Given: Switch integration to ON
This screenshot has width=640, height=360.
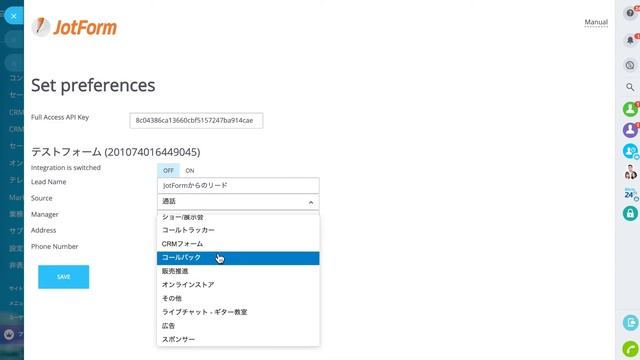Looking at the screenshot, I should tap(190, 171).
